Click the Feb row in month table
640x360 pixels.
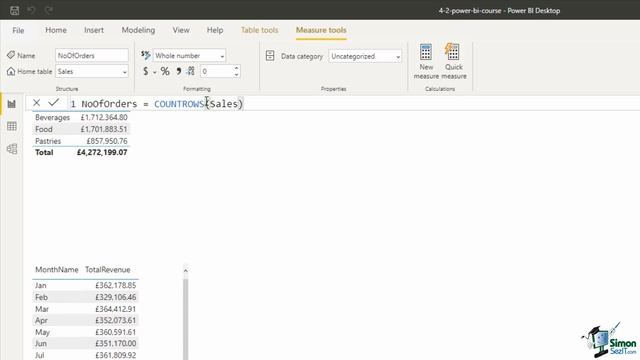[x=86, y=297]
